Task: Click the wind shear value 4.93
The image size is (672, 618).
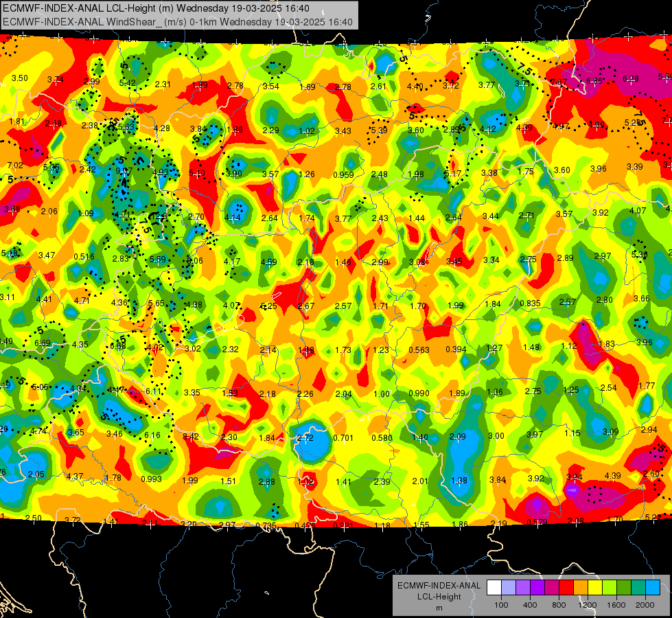Action: pos(161,172)
